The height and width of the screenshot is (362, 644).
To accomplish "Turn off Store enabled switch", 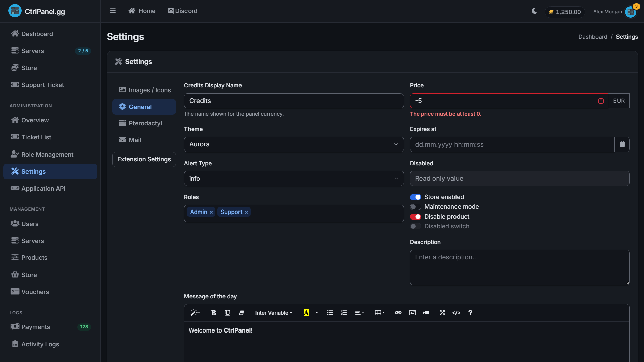I will (x=415, y=197).
